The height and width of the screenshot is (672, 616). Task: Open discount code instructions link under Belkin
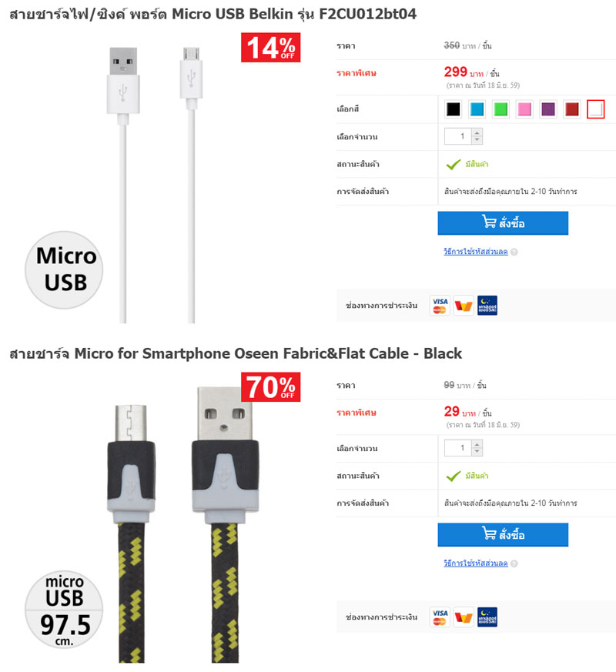[x=475, y=252]
